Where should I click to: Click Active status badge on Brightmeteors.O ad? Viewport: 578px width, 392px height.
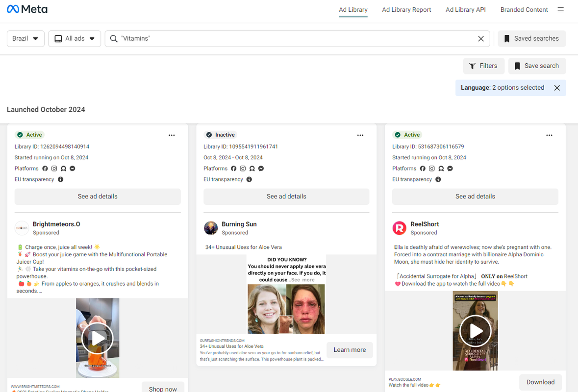coord(29,135)
